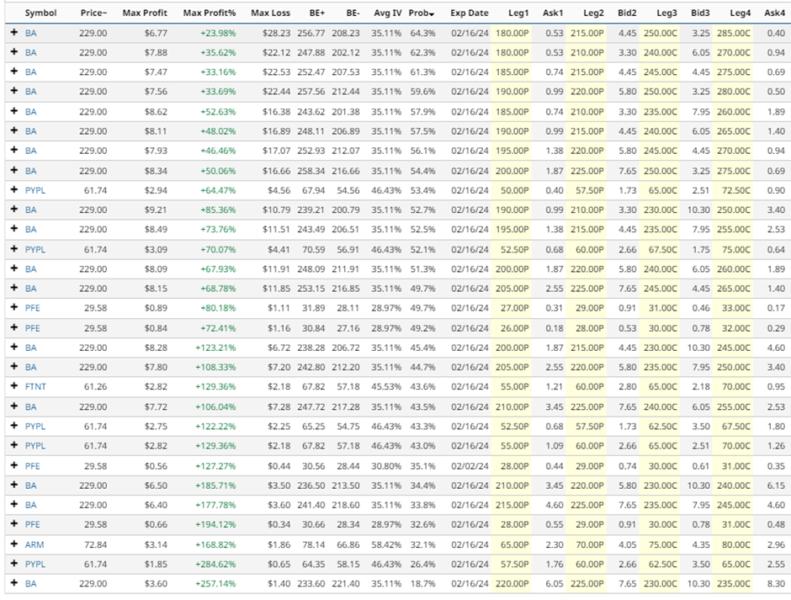The height and width of the screenshot is (600, 791).
Task: Click the Leg4 column header
Action: pos(740,13)
